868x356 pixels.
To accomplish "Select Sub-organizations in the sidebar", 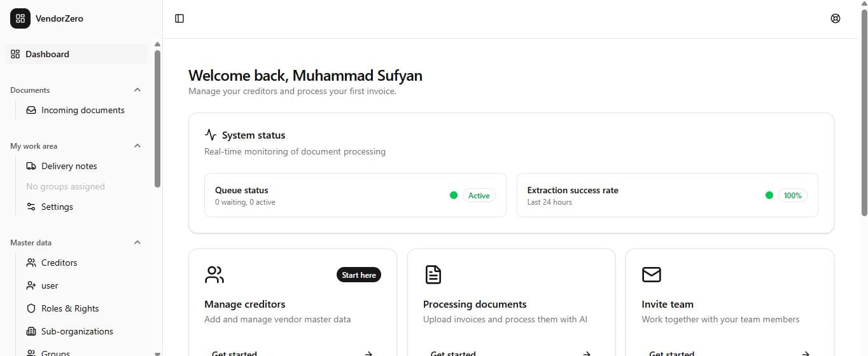I will pyautogui.click(x=77, y=331).
